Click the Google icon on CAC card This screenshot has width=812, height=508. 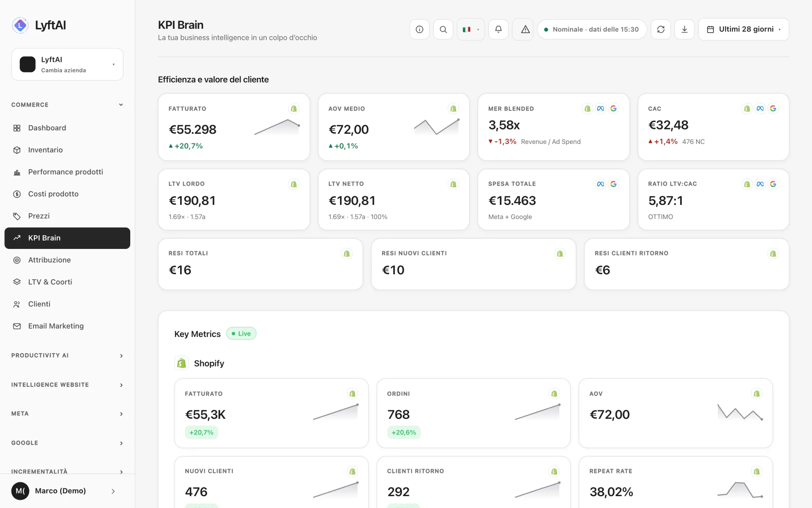click(773, 109)
